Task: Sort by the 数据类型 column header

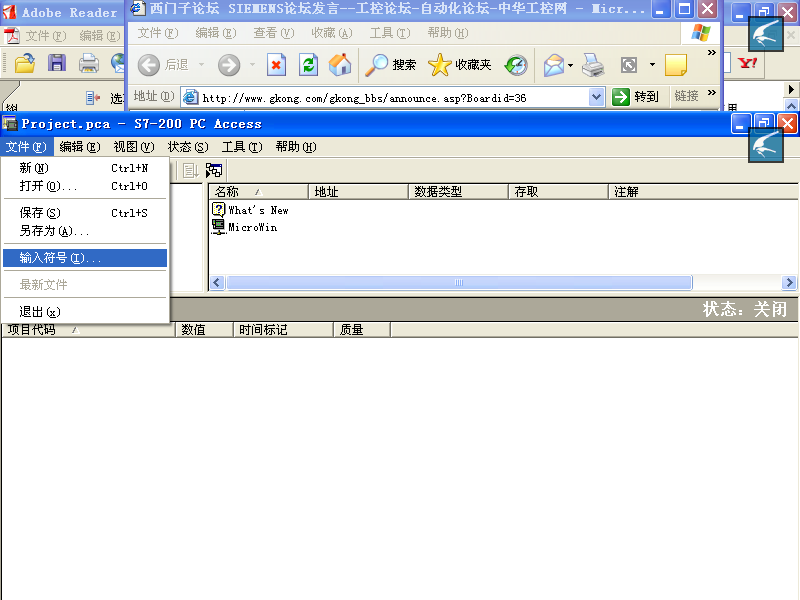Action: [x=458, y=192]
